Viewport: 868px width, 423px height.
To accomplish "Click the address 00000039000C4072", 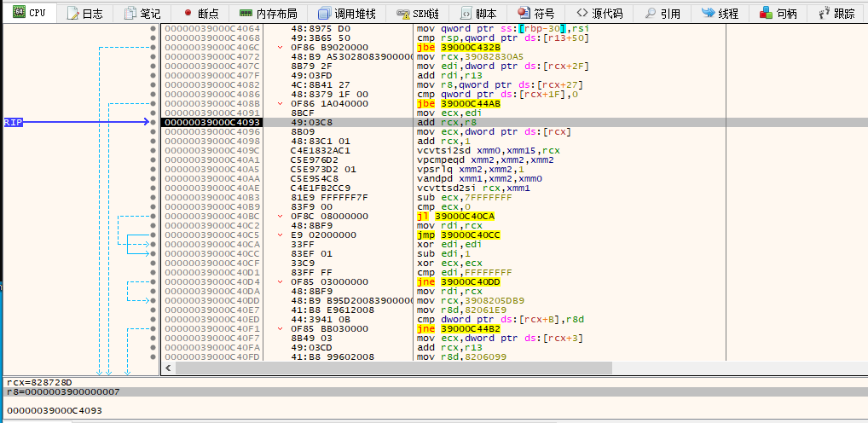I will [x=212, y=56].
